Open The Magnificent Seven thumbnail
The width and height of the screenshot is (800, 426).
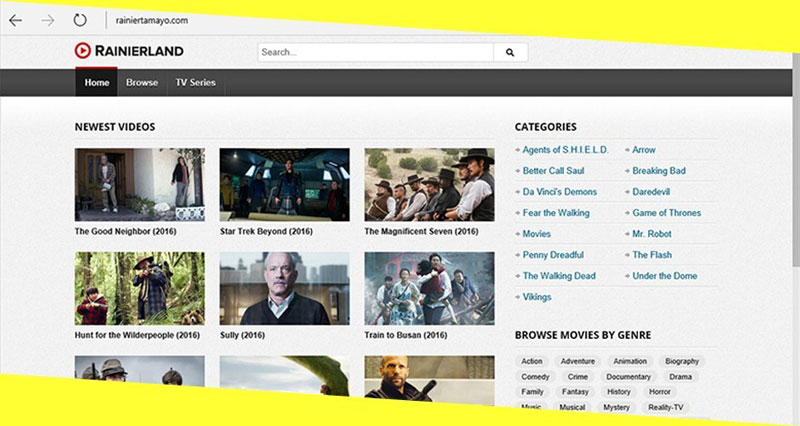(429, 184)
